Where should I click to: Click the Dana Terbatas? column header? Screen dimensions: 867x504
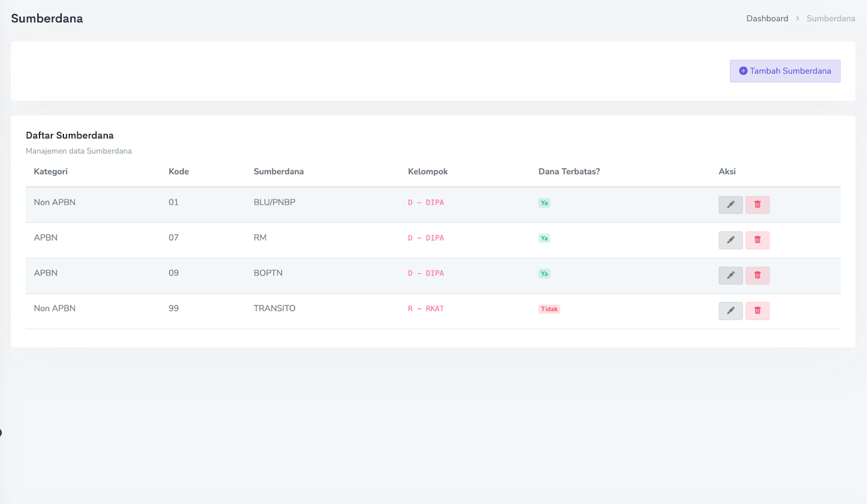click(x=569, y=172)
